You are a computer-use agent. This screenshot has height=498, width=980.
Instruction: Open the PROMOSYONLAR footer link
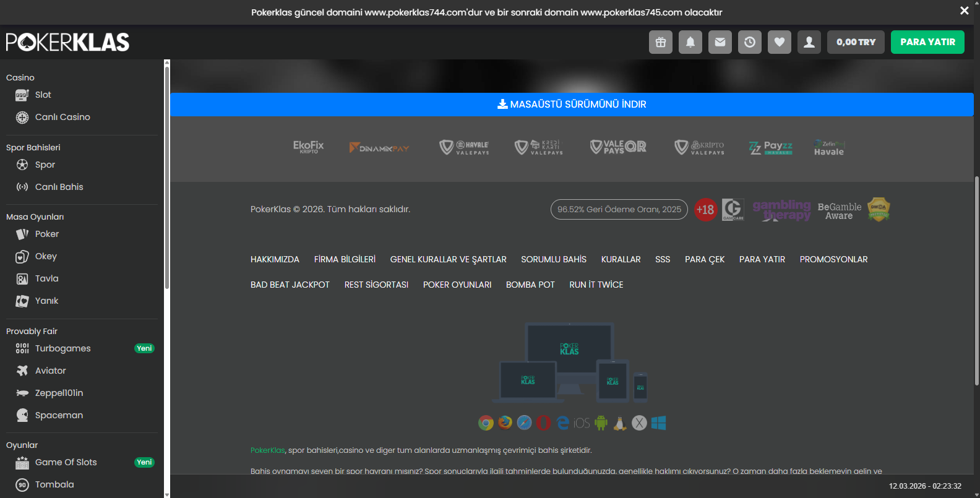834,259
